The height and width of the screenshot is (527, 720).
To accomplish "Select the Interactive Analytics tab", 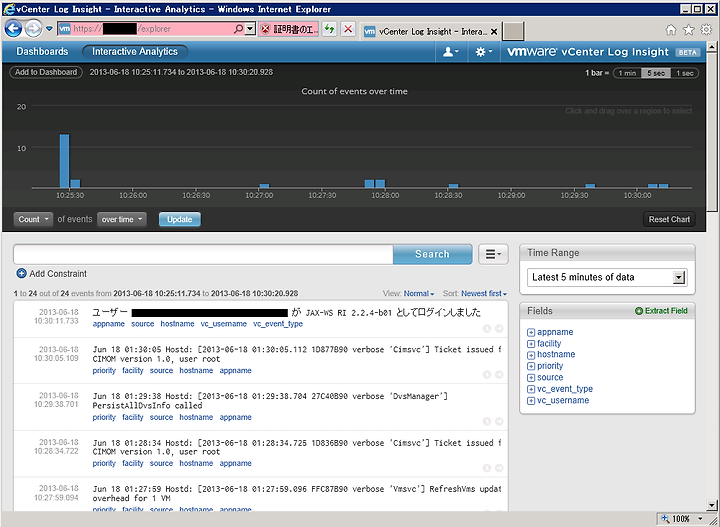I will pos(135,51).
